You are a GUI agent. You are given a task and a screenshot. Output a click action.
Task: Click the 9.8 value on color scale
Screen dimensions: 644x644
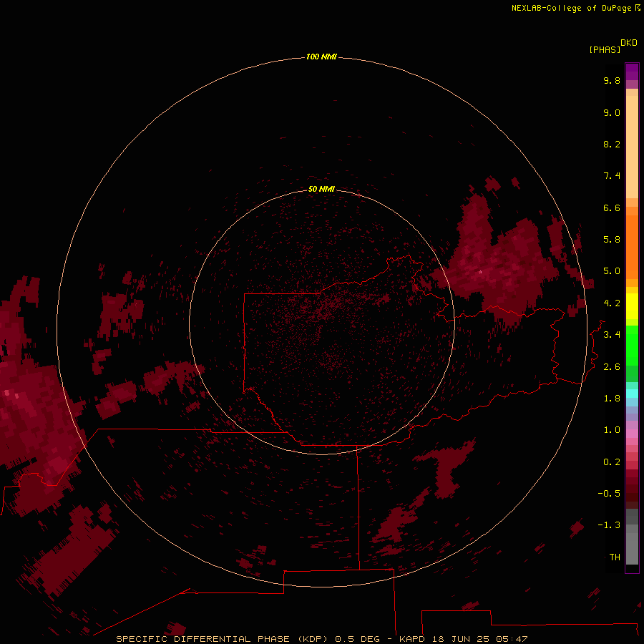click(612, 80)
